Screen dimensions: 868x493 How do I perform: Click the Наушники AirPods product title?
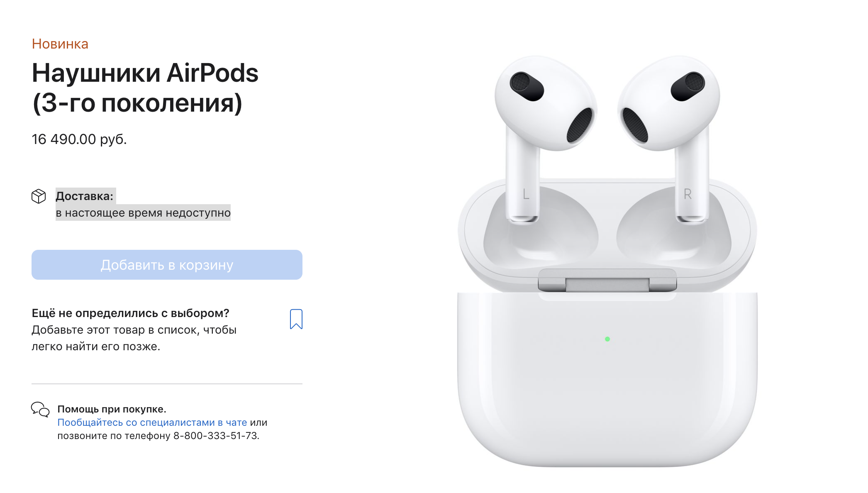[145, 88]
